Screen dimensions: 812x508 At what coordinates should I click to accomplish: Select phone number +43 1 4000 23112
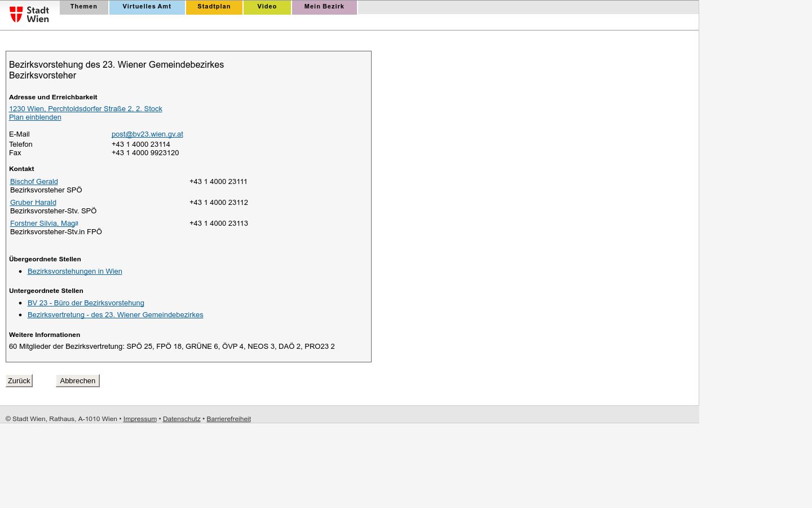click(x=219, y=203)
